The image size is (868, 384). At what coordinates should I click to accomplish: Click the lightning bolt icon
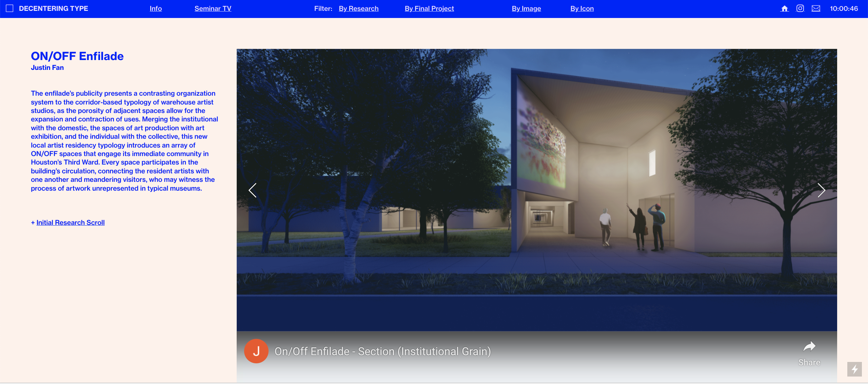tap(854, 369)
